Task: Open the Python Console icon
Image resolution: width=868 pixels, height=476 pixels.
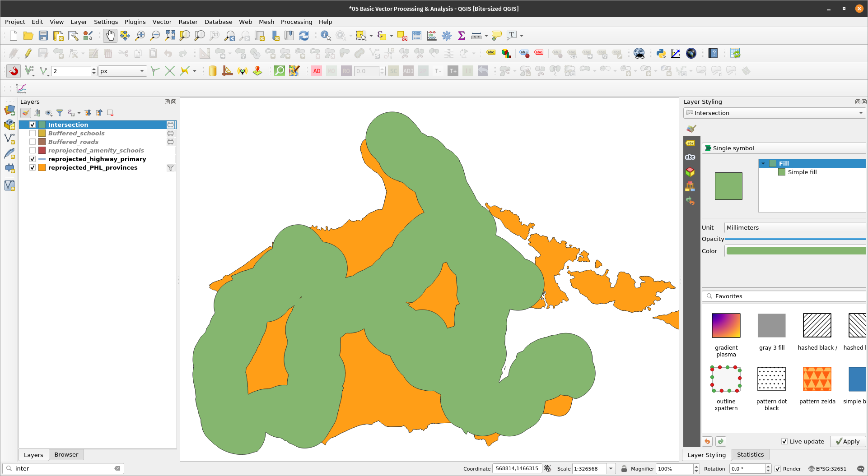Action: click(661, 53)
